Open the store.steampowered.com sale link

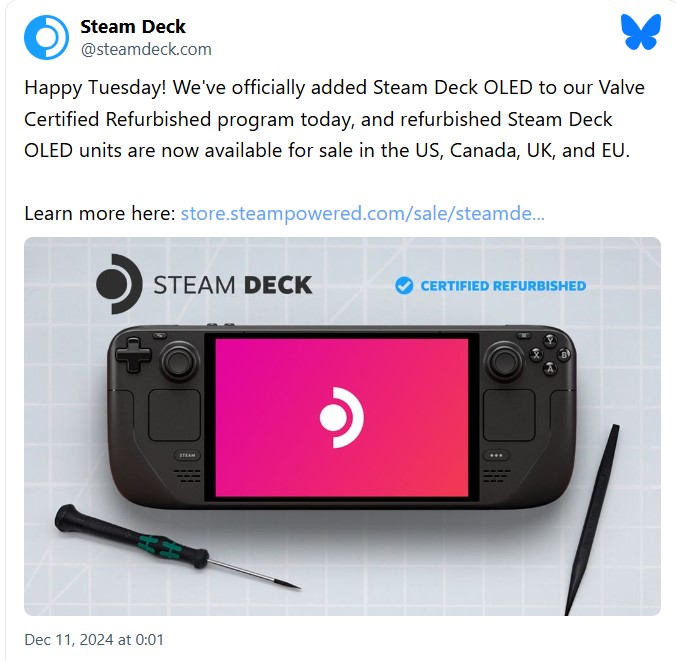click(x=363, y=213)
